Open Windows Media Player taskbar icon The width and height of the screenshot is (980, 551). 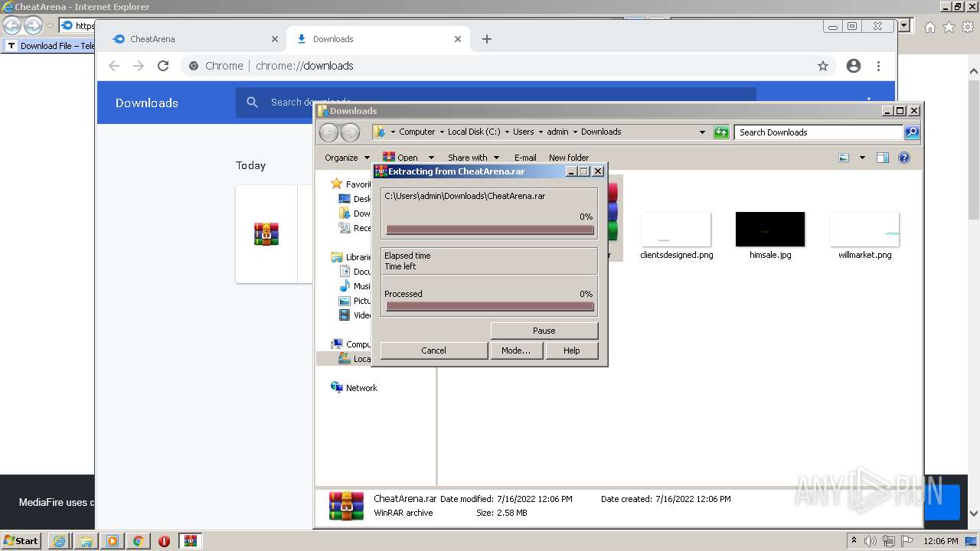click(112, 541)
